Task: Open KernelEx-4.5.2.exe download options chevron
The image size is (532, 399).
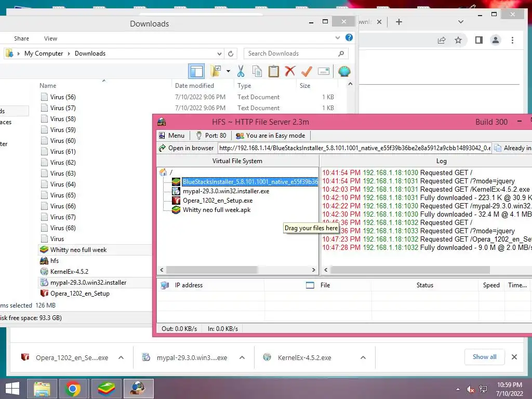Action: click(x=363, y=357)
